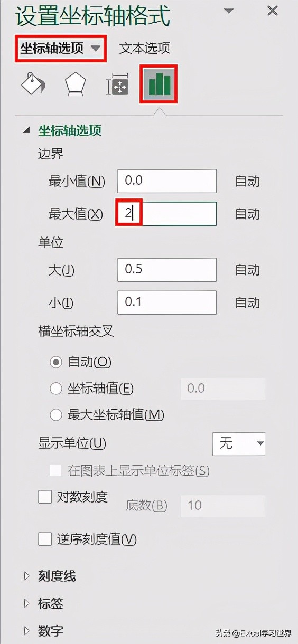Image resolution: width=298 pixels, height=644 pixels.
Task: Select the 最大坐标轴值 radio button
Action: pyautogui.click(x=56, y=415)
